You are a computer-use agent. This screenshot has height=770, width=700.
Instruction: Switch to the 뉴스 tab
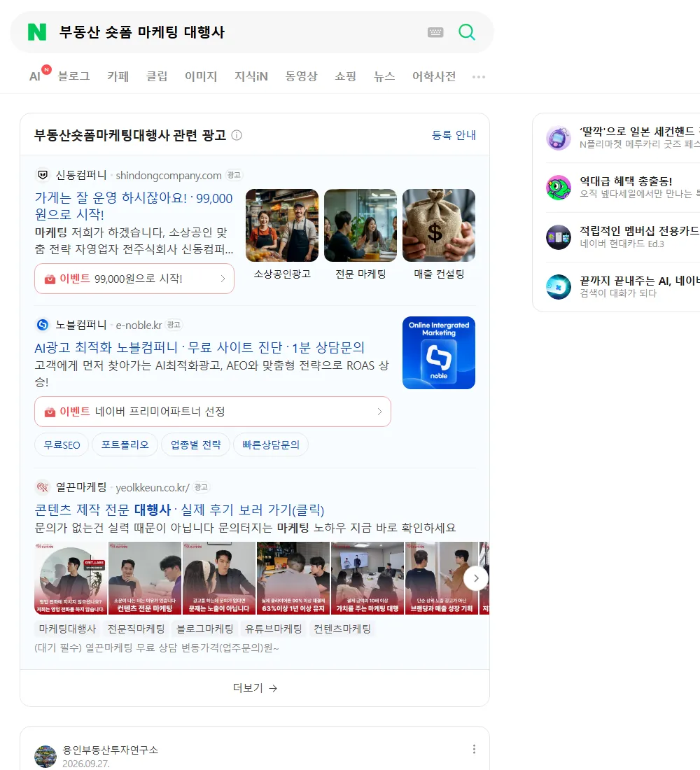[x=384, y=76]
